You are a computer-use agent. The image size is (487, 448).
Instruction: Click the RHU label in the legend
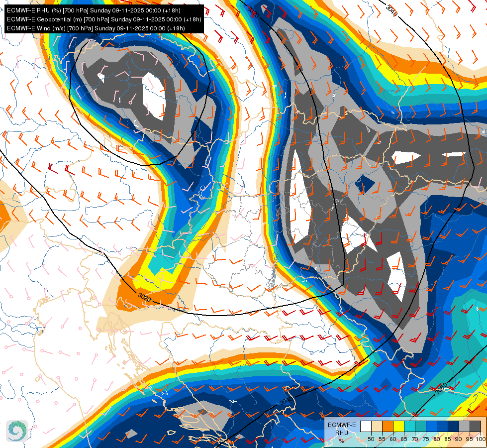point(342,433)
